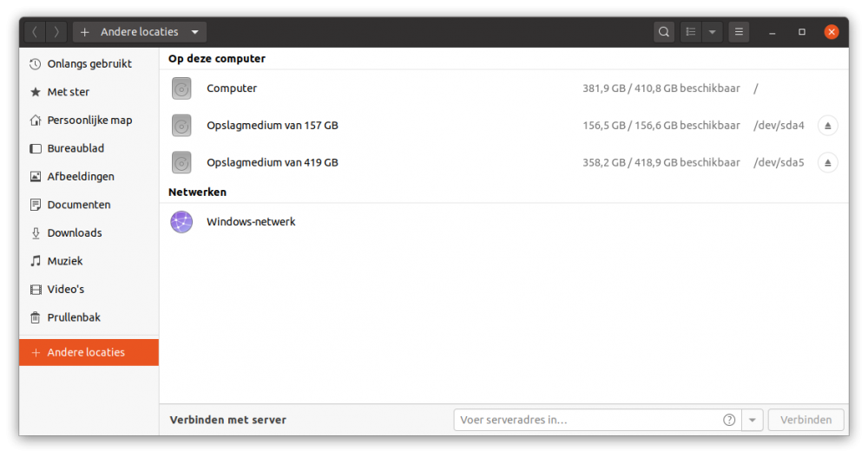Viewport: 868px width, 457px height.
Task: Open the view options dropdown arrow
Action: pyautogui.click(x=712, y=32)
